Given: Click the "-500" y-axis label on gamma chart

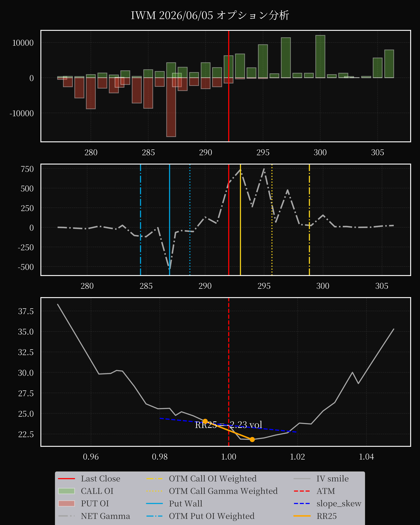Looking at the screenshot, I should coord(26,267).
